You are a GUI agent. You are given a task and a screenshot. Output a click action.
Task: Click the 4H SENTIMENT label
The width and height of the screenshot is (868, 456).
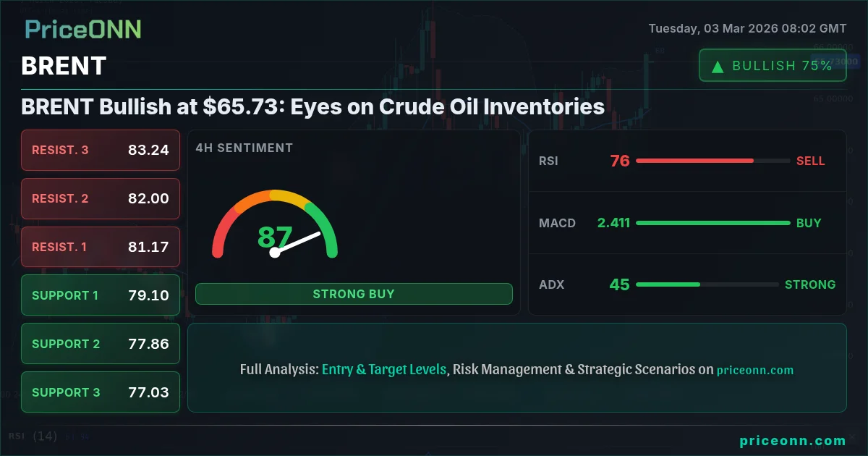[244, 148]
